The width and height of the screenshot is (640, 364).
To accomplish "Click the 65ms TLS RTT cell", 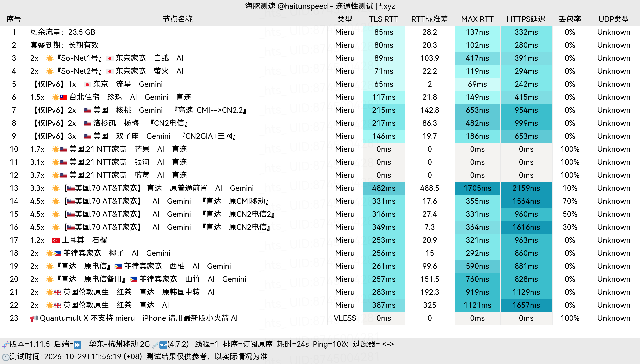I will tap(384, 84).
